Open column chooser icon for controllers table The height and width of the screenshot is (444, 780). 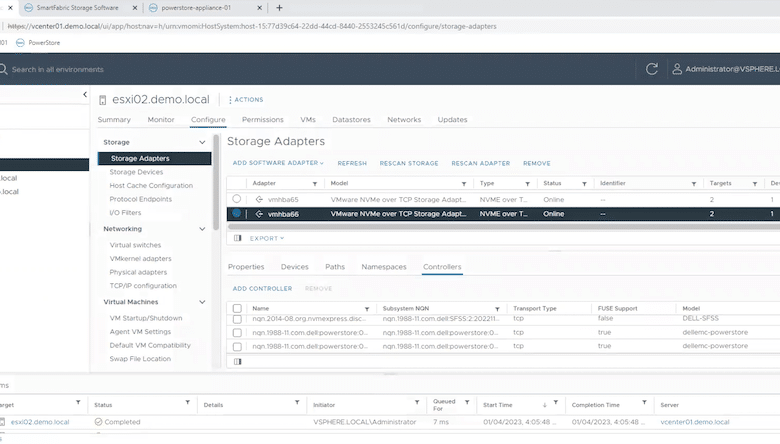(x=238, y=361)
